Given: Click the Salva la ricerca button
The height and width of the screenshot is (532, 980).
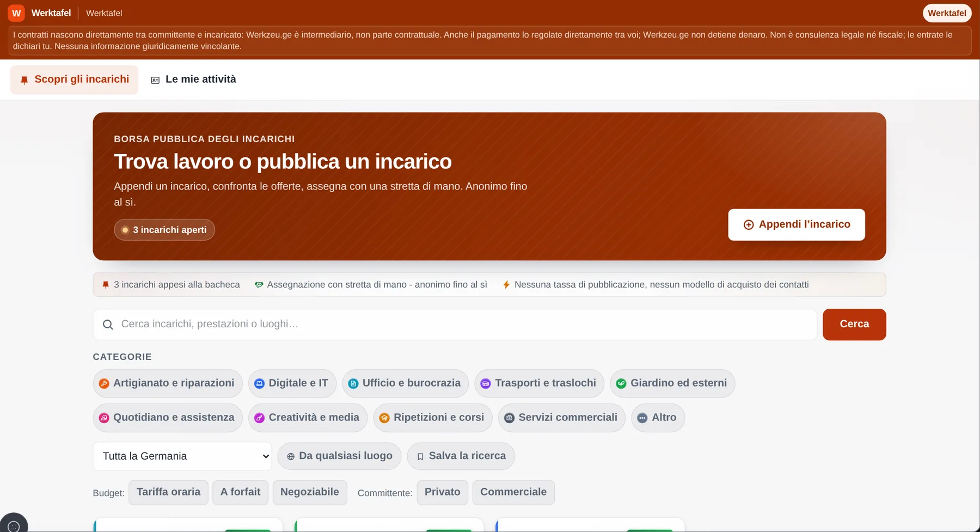Looking at the screenshot, I should point(461,456).
